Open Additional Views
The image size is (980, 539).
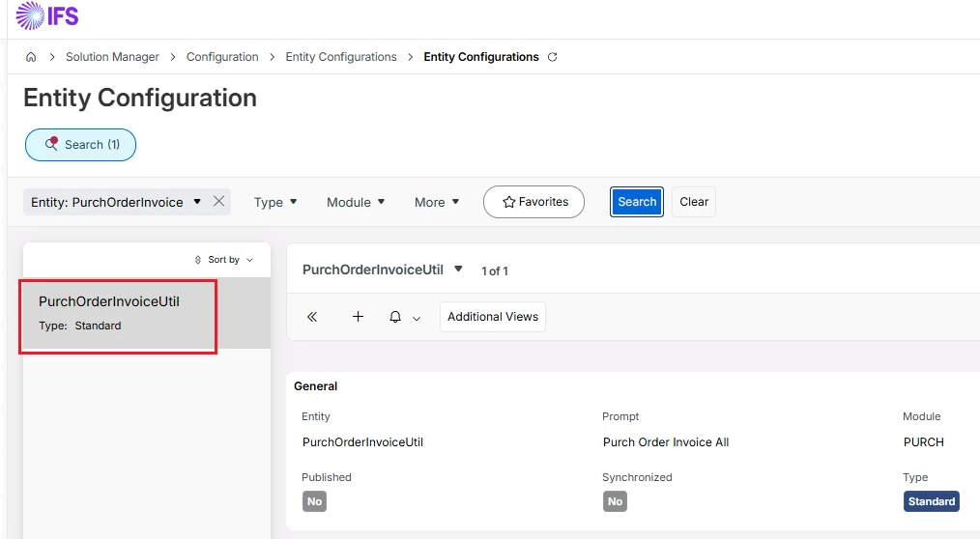pos(493,317)
